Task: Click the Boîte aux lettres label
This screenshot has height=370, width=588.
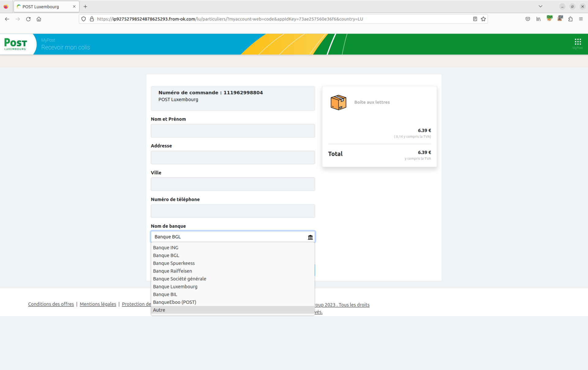Action: point(372,102)
